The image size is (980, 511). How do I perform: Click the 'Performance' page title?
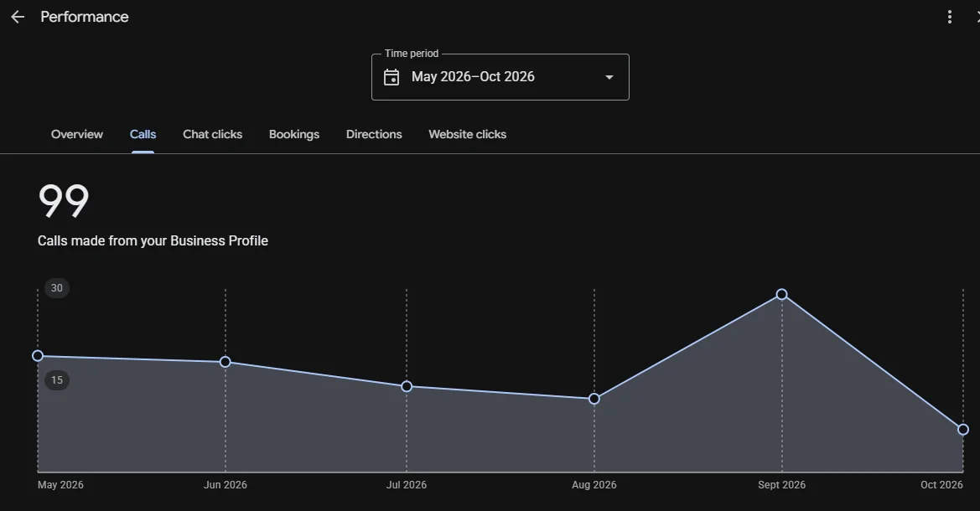(85, 17)
